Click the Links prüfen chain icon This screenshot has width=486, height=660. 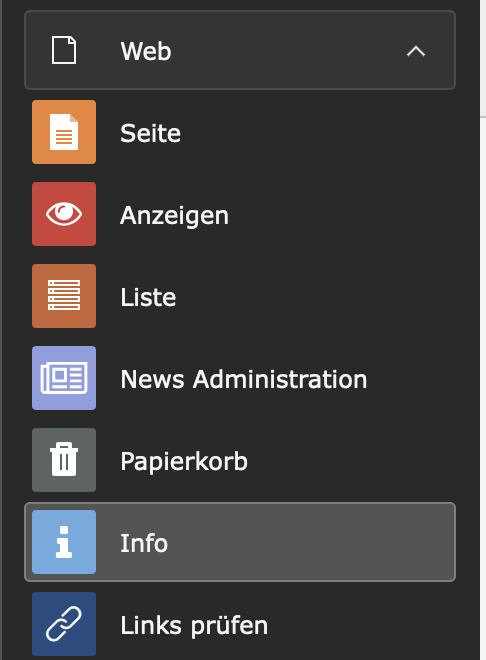[x=64, y=624]
